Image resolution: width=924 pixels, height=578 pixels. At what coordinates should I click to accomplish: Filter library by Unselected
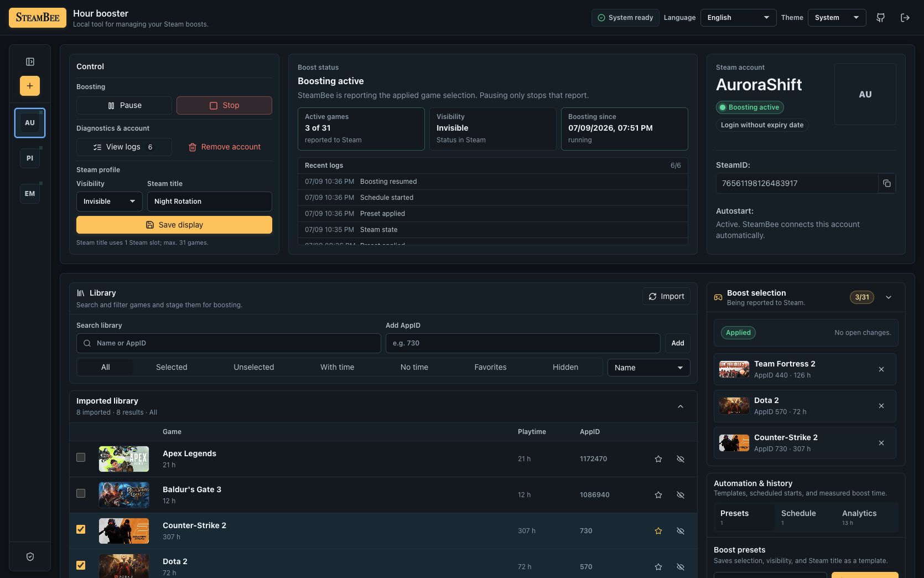[x=253, y=367]
